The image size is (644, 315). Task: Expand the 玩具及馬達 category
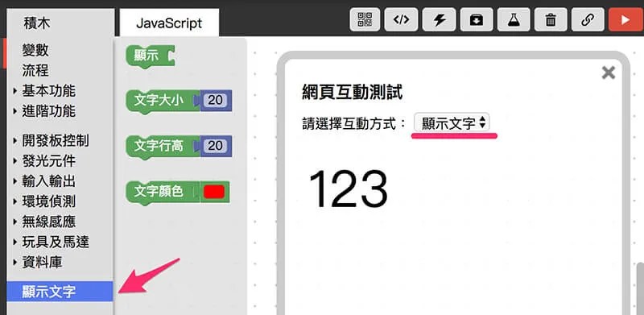click(x=51, y=242)
